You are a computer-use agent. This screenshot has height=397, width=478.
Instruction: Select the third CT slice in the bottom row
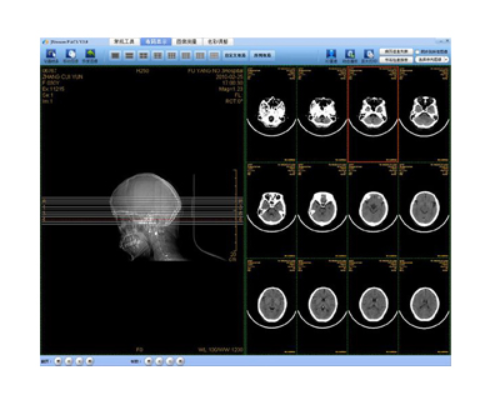pos(373,306)
